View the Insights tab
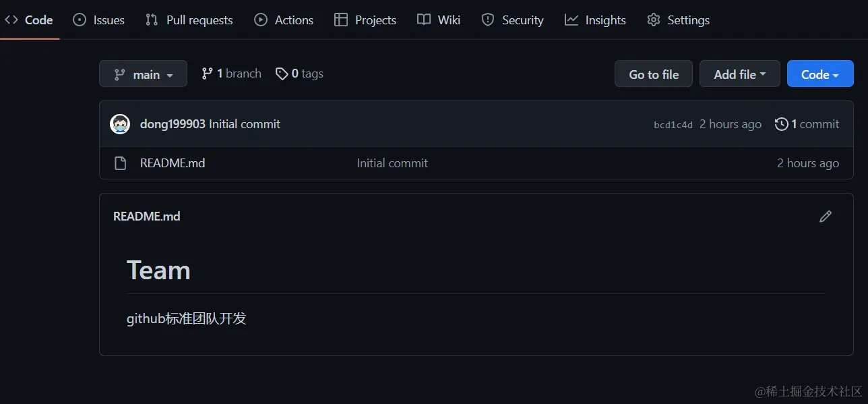Viewport: 868px width, 404px height. 596,20
